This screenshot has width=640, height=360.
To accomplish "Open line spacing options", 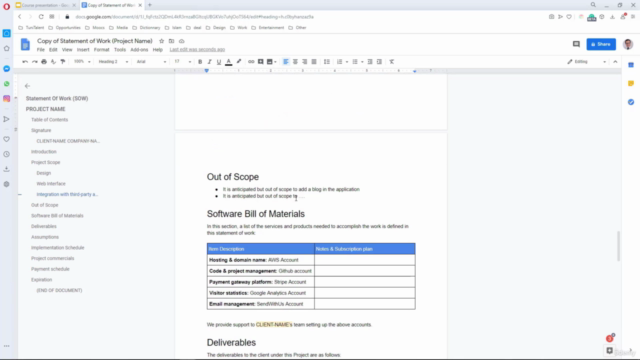I will pyautogui.click(x=327, y=62).
